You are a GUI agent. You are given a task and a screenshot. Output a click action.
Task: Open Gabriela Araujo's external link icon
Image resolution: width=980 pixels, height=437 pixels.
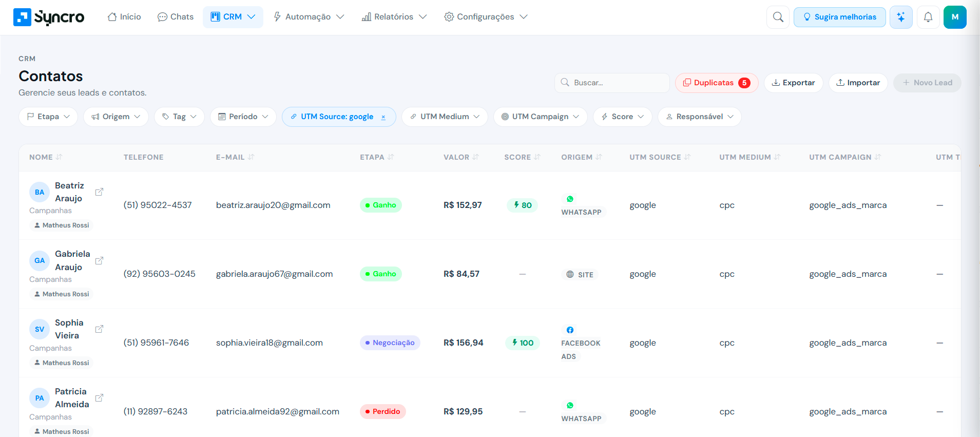pyautogui.click(x=99, y=260)
